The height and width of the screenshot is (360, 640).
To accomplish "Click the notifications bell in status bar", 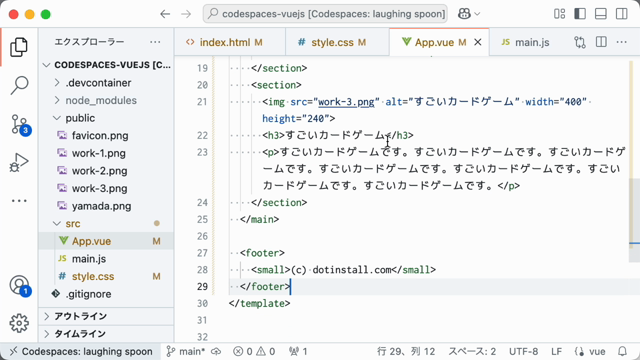I will (x=622, y=351).
